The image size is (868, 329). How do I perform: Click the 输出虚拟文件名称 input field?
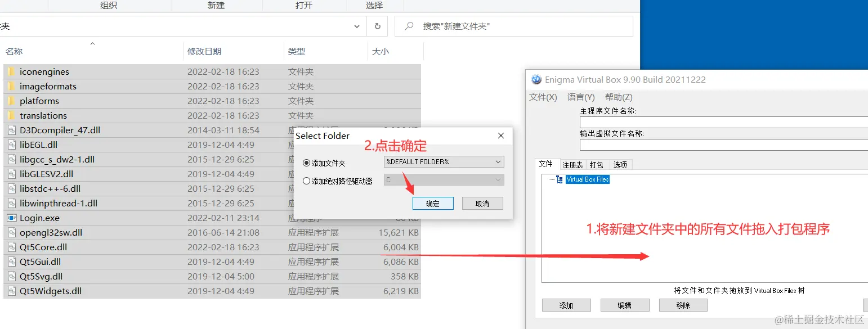coord(724,145)
